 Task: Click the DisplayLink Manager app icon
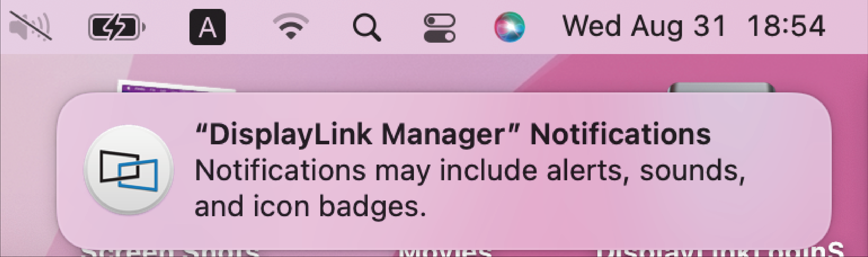pos(128,169)
